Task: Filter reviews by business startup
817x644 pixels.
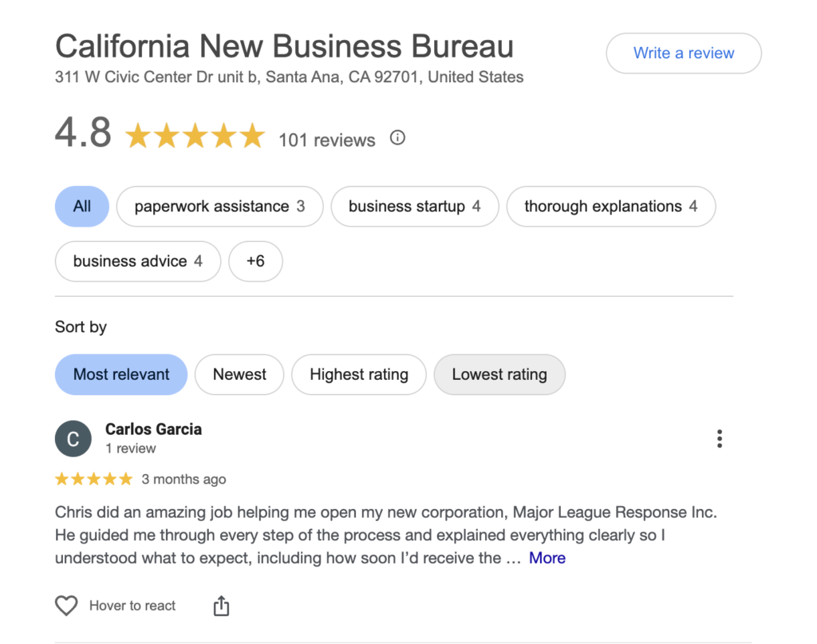Action: coord(414,207)
